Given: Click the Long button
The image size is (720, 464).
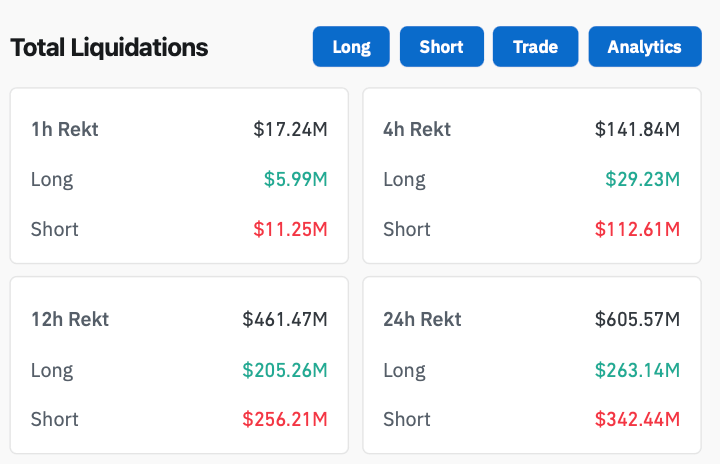Looking at the screenshot, I should click(351, 47).
